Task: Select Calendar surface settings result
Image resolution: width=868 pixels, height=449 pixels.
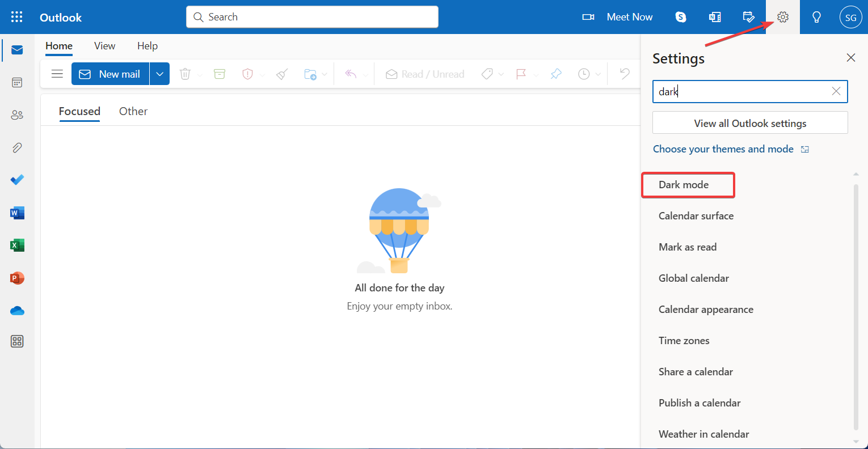Action: (x=696, y=216)
